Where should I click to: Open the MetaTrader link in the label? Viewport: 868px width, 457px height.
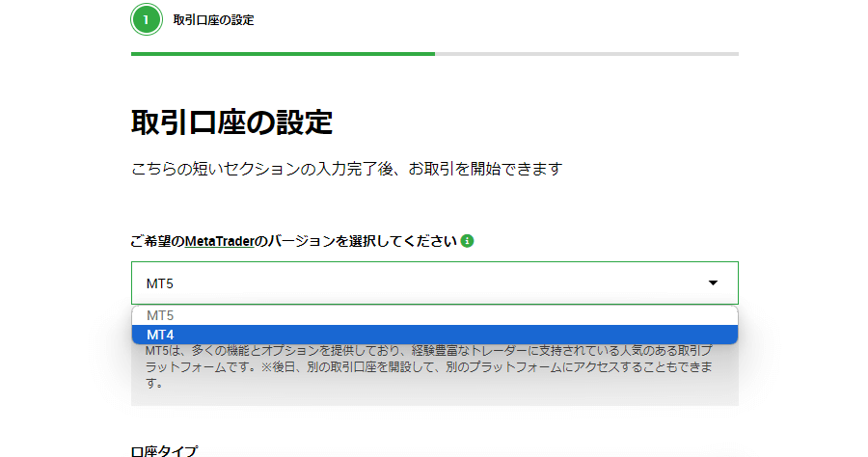[219, 241]
